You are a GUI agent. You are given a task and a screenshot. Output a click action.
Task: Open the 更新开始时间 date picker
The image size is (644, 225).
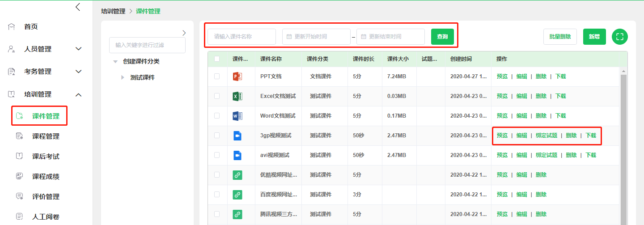[x=316, y=37]
